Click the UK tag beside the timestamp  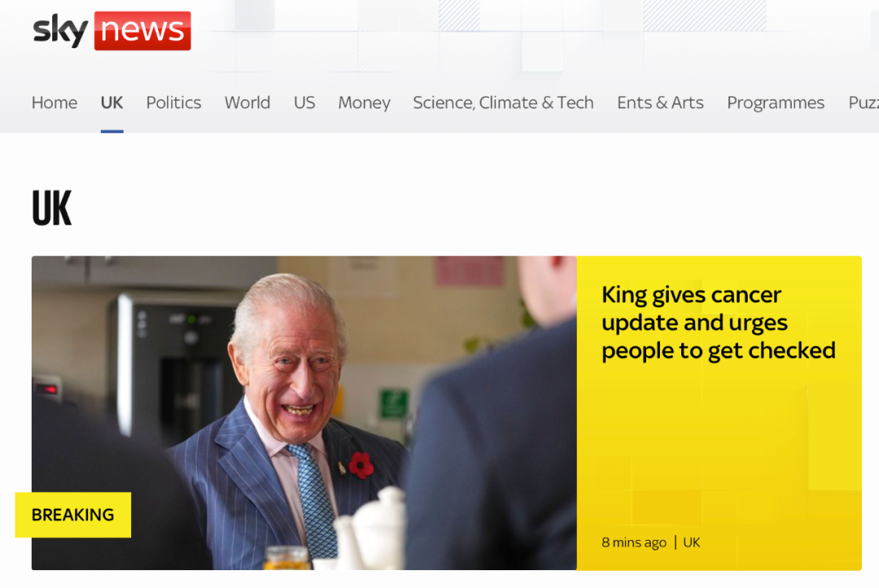tap(691, 542)
